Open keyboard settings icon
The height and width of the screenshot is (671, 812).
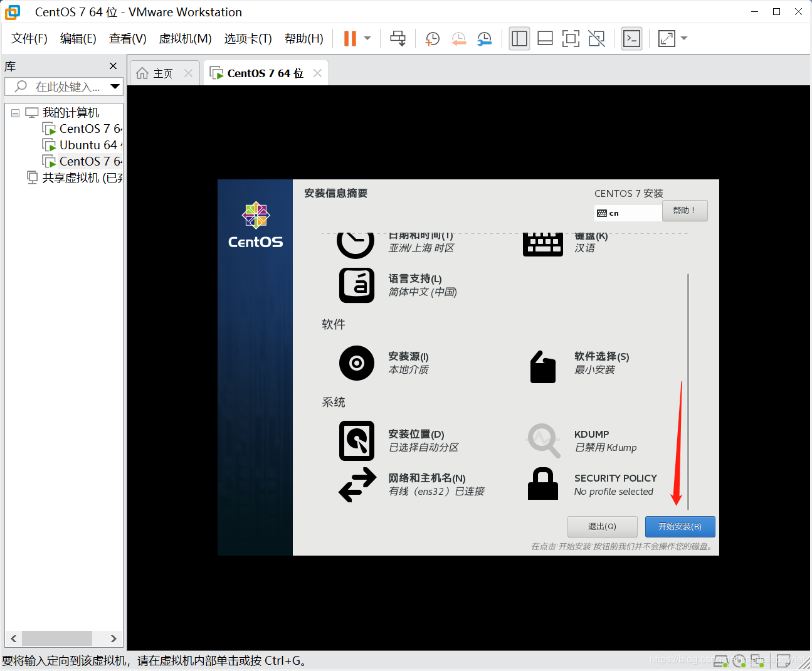pos(543,243)
